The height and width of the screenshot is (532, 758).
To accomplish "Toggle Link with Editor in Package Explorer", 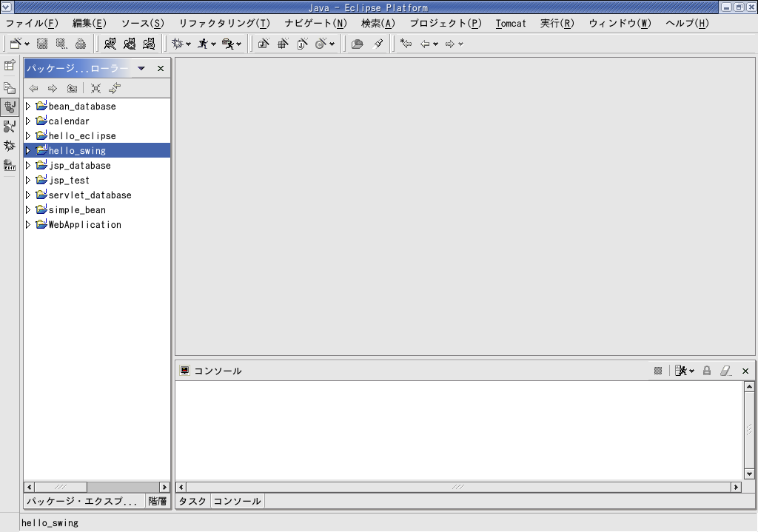I will point(115,89).
